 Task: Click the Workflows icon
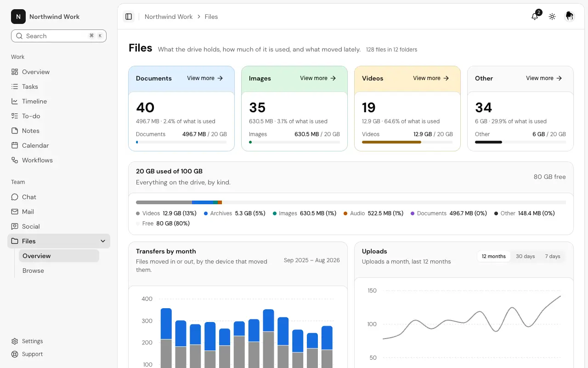(x=15, y=160)
